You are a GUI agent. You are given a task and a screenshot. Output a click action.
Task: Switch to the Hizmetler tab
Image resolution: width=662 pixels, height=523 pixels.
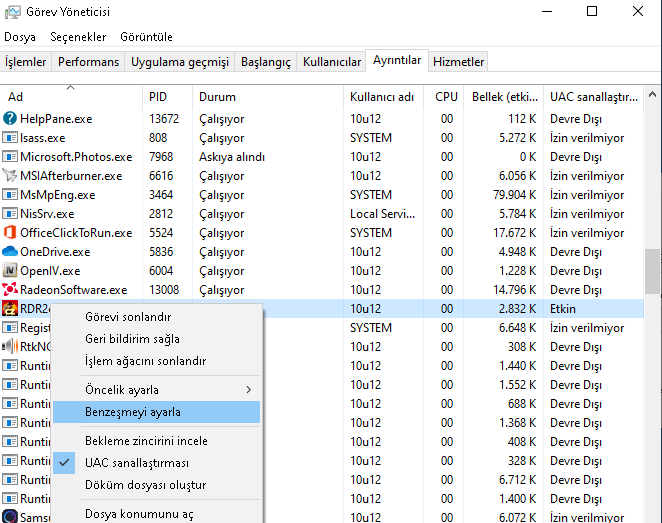tap(459, 62)
